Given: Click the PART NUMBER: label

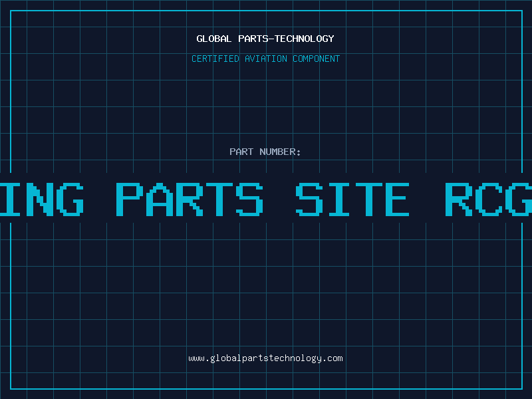Looking at the screenshot, I should click(265, 152).
